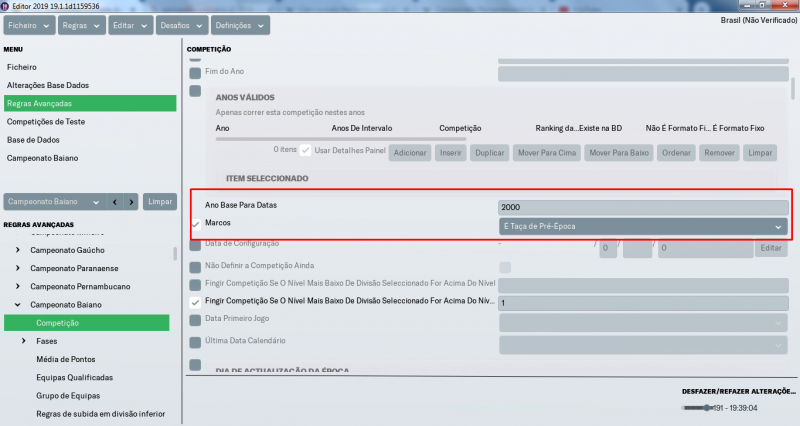Open the Definições menu
This screenshot has width=800, height=426.
click(x=245, y=26)
